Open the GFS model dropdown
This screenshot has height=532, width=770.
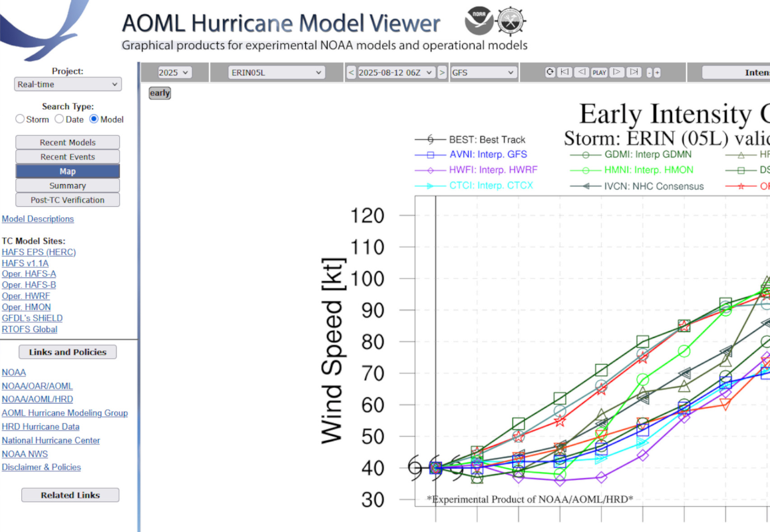click(x=483, y=73)
